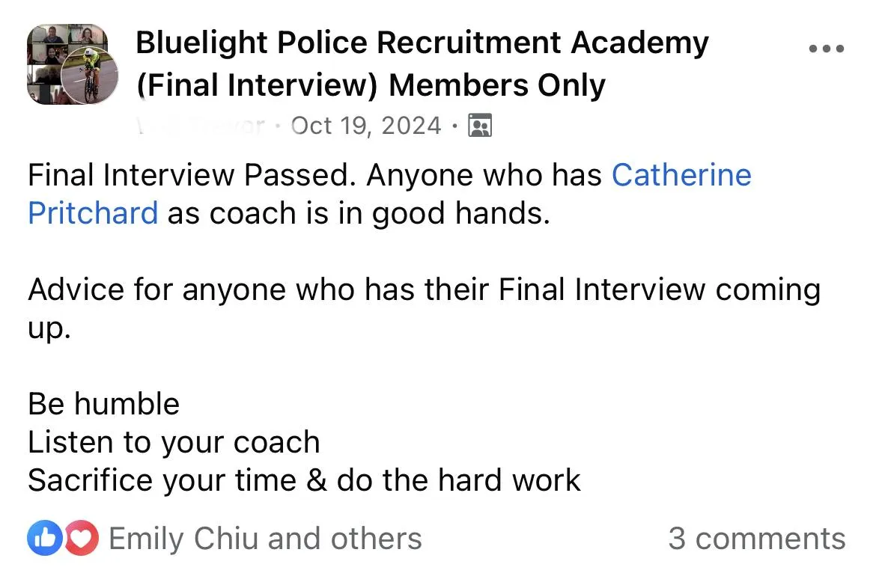Open the 3 comments link
This screenshot has width=876, height=588.
pyautogui.click(x=757, y=539)
